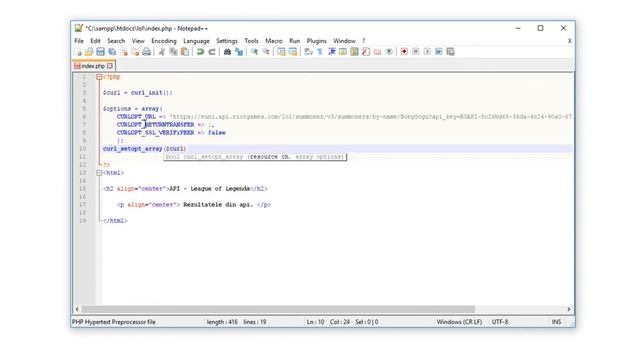The image size is (640, 360).
Task: Open the Search menu
Action: pyautogui.click(x=116, y=41)
